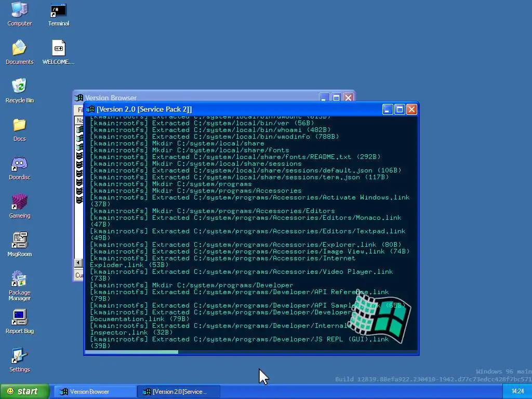Switch to Version Browser taskbar item
532x399 pixels.
click(96, 392)
